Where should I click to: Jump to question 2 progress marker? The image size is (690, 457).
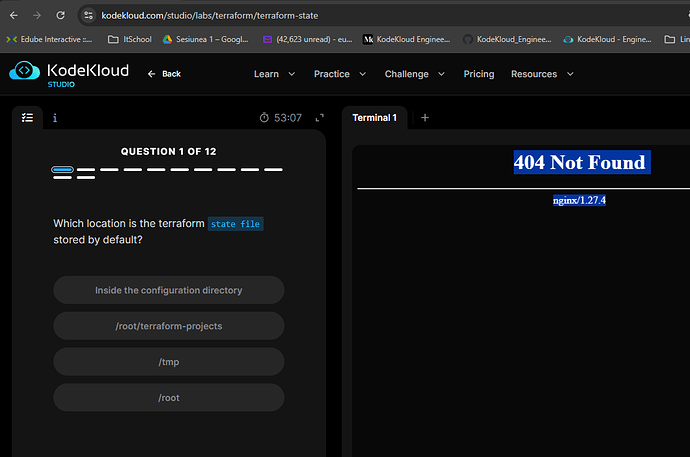coord(86,169)
